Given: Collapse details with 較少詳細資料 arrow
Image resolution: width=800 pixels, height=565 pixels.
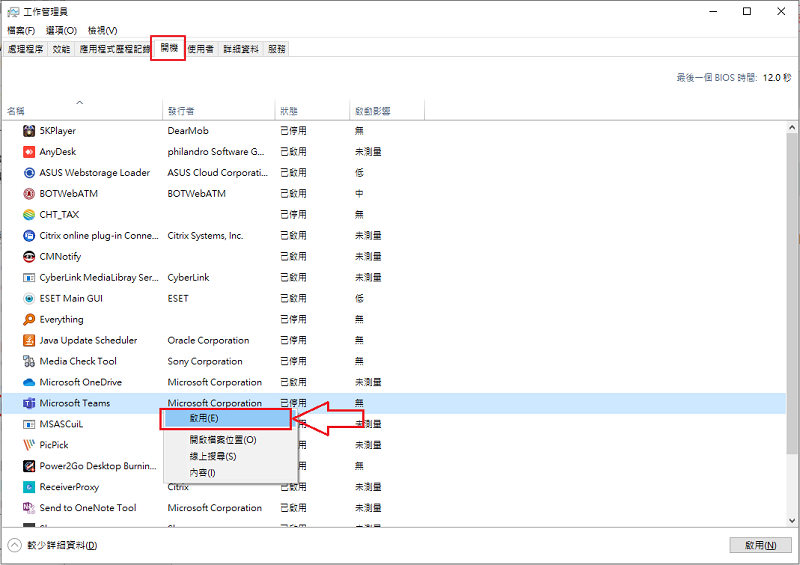Looking at the screenshot, I should [15, 545].
